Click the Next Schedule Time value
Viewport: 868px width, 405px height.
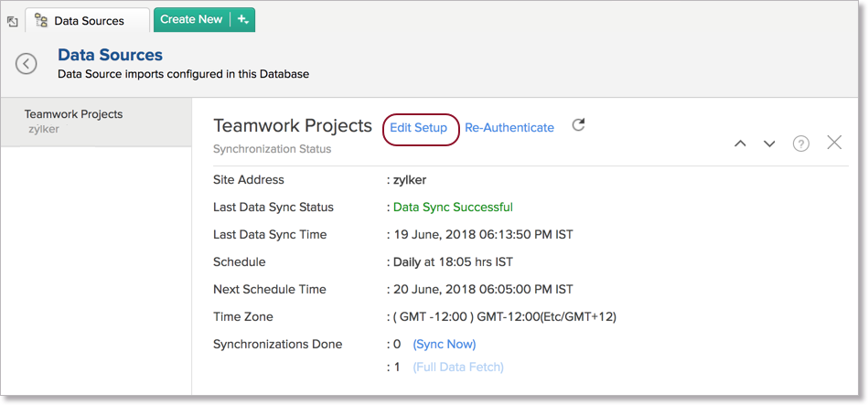click(x=483, y=290)
